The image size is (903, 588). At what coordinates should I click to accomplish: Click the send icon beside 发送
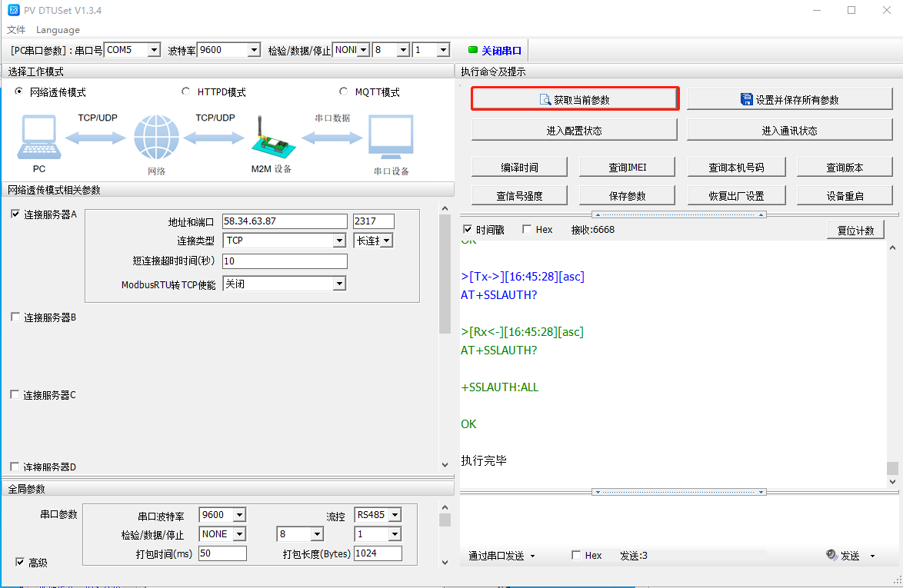coord(831,555)
